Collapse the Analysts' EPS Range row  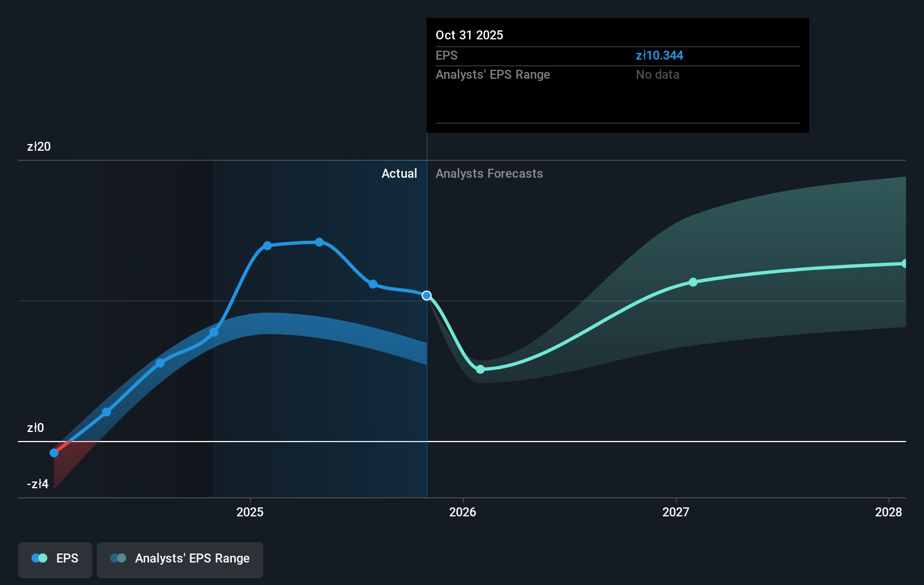492,74
